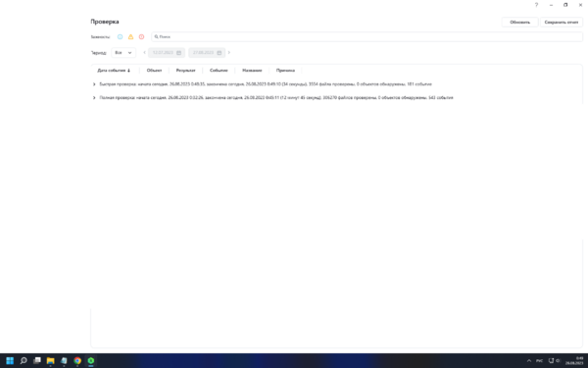Click the Сохранить отчет button

click(x=562, y=23)
